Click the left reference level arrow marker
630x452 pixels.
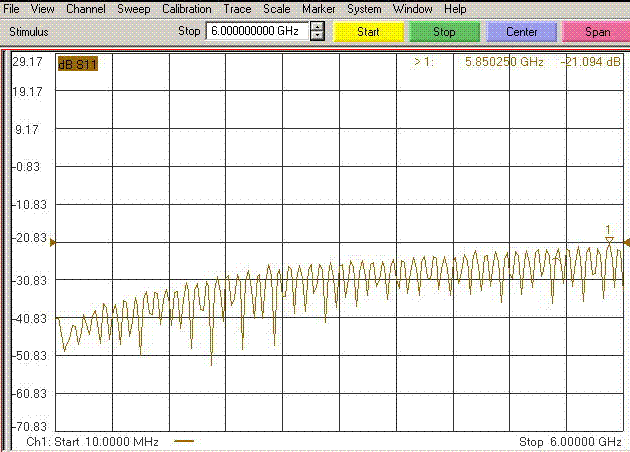(52, 242)
